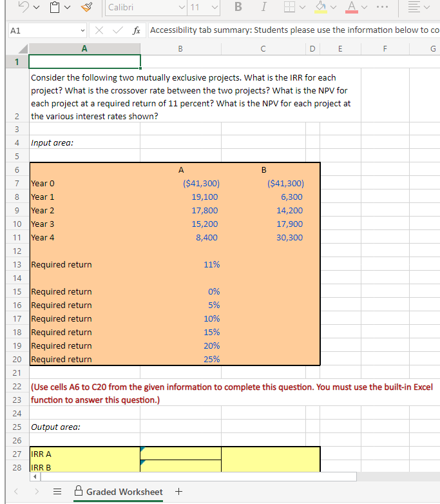Image resolution: width=440 pixels, height=504 pixels.
Task: Expand the alignment dropdown arrow
Action: 427,7
